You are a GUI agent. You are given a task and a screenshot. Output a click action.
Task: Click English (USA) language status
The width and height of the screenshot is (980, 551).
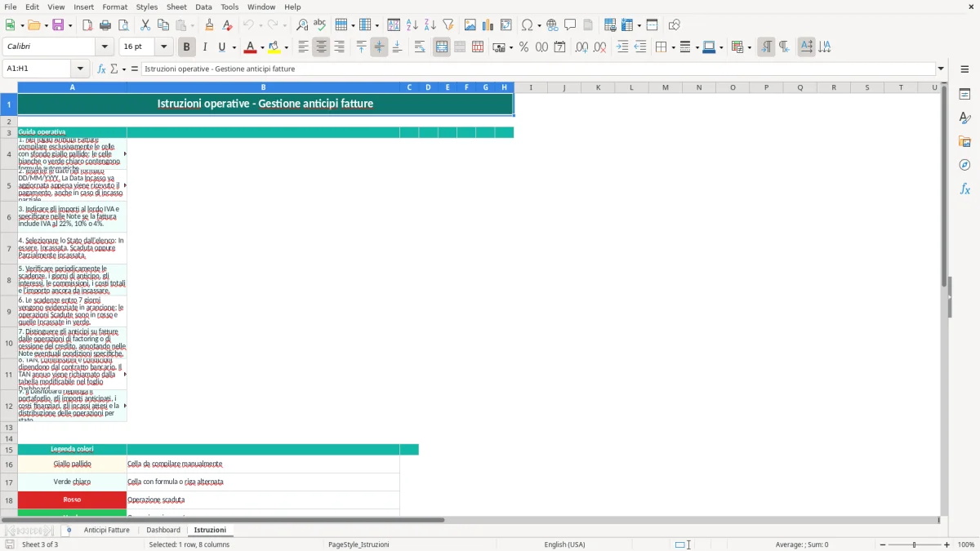(x=564, y=544)
